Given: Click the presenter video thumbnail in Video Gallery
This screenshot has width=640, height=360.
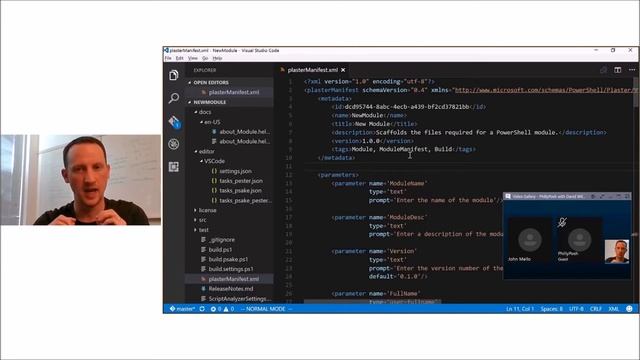Looking at the screenshot, I should point(617,251).
